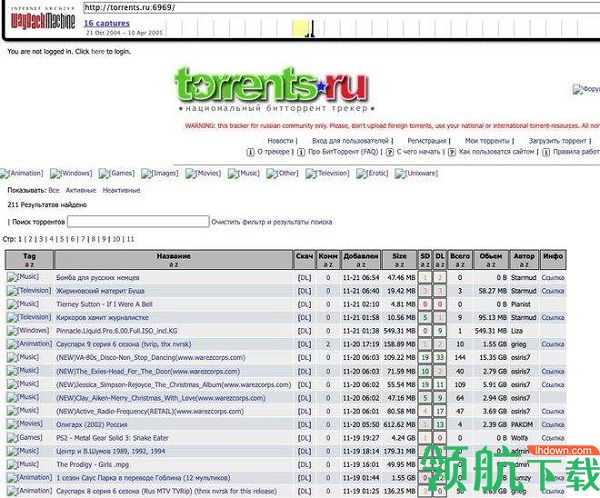This screenshot has width=600, height=498.
Task: Click question icon beside Как пользоватся сайтом
Action: 452,152
